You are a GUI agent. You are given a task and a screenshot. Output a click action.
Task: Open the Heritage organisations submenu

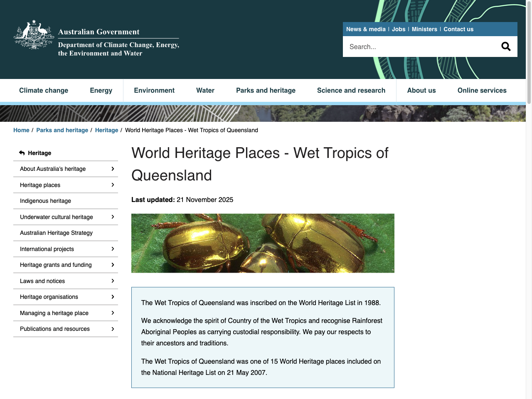(x=113, y=297)
